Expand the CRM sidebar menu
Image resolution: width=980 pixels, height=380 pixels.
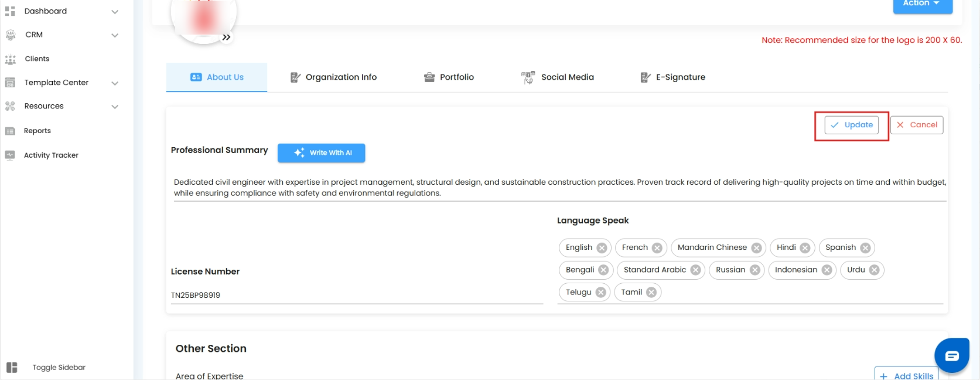115,35
